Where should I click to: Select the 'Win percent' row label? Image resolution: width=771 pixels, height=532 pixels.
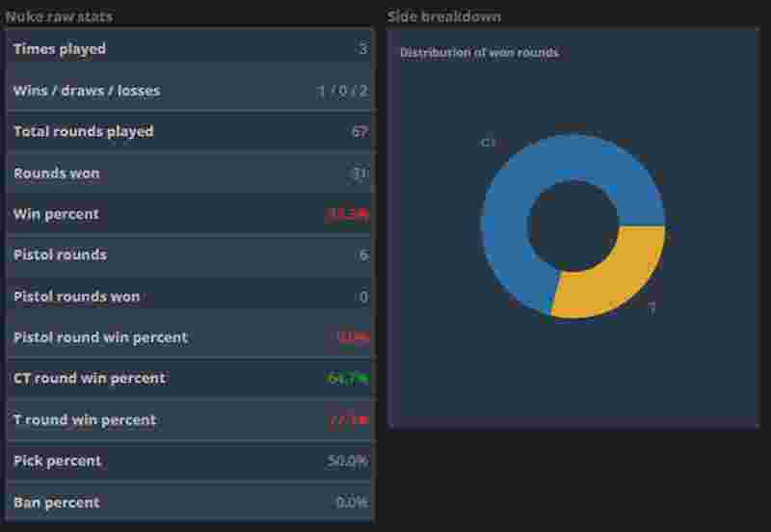pos(56,214)
